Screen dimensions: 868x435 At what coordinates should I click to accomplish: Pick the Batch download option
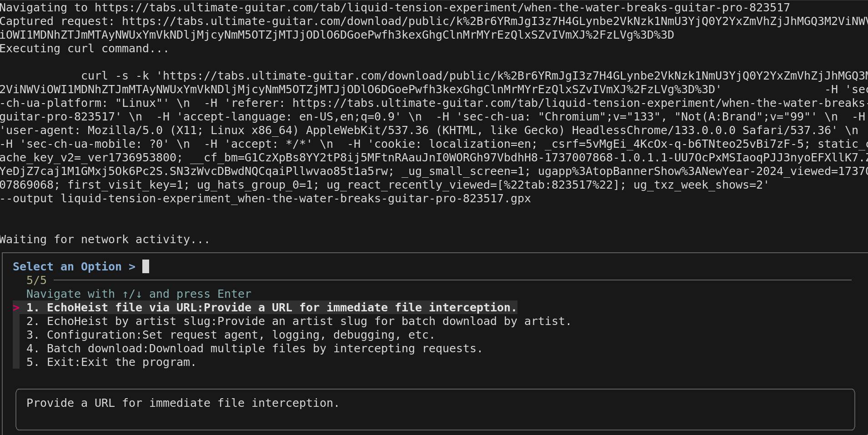[254, 349]
